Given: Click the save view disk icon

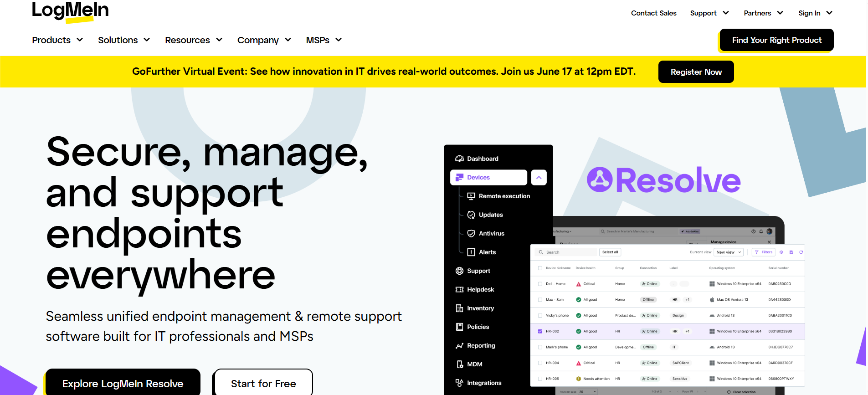Looking at the screenshot, I should click(x=791, y=252).
